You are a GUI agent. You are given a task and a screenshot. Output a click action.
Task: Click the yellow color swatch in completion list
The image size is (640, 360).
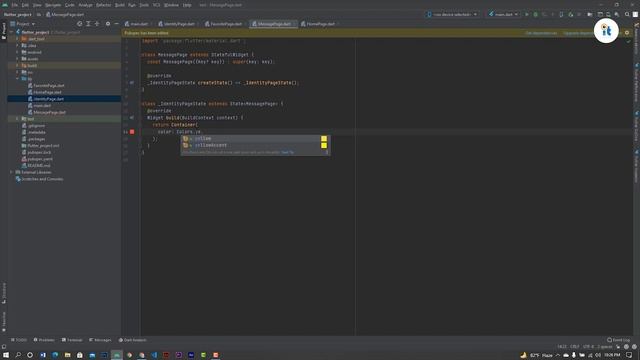tap(324, 139)
